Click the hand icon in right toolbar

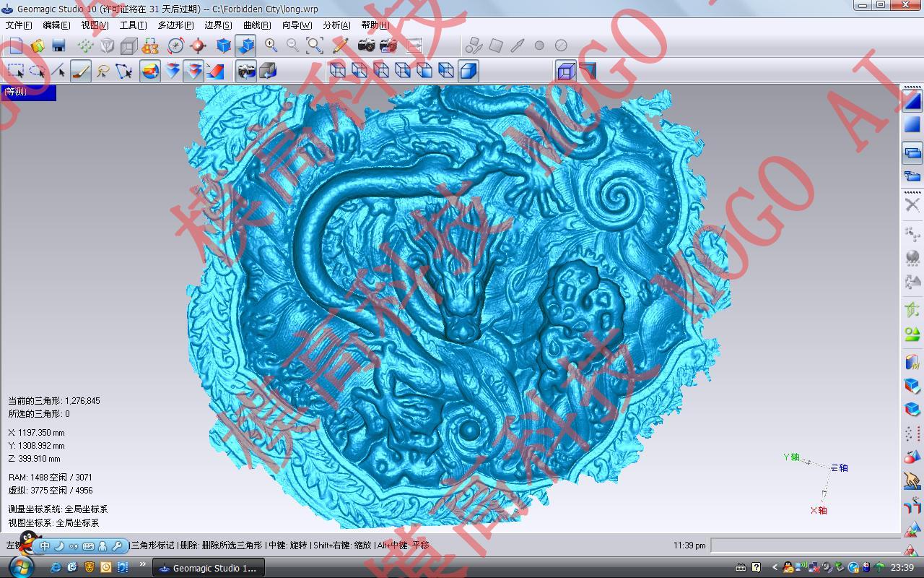coord(912,480)
